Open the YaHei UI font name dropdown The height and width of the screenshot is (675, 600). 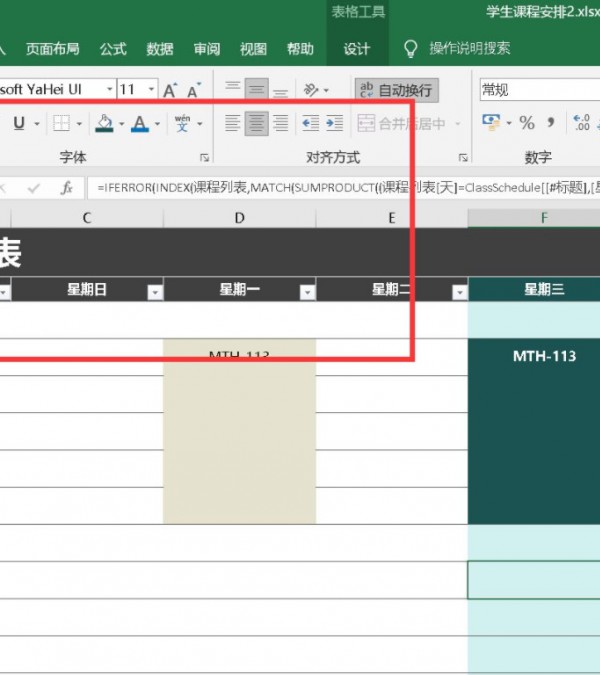tap(110, 89)
